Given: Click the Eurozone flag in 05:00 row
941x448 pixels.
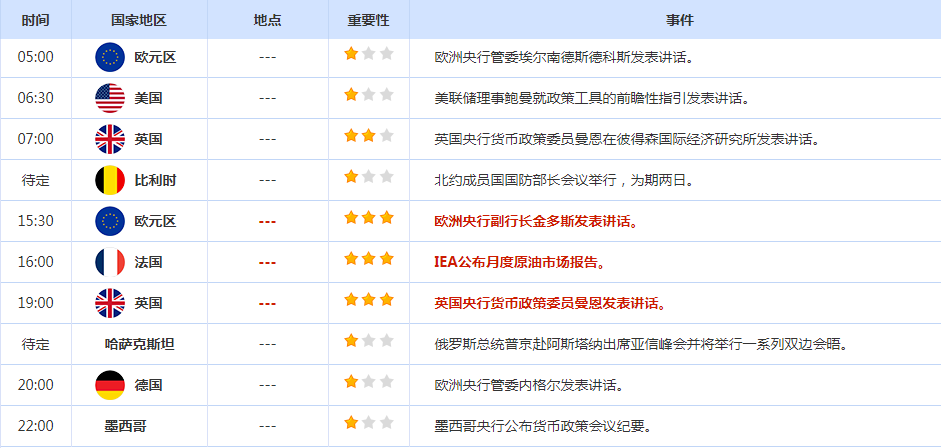Looking at the screenshot, I should click(109, 57).
